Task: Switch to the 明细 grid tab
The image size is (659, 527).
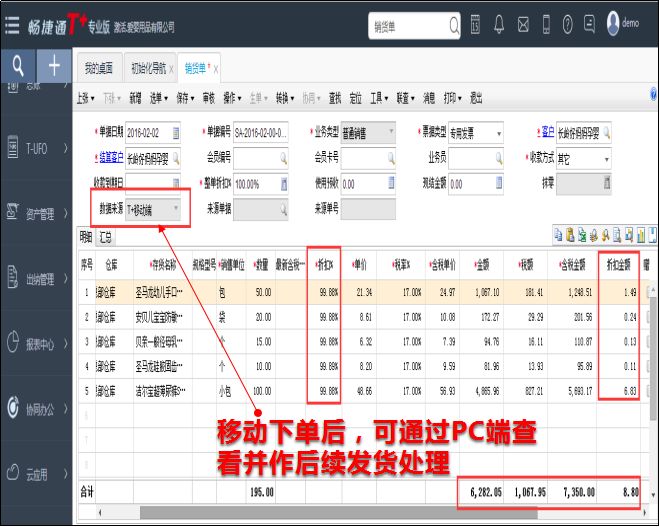Action: [86, 237]
